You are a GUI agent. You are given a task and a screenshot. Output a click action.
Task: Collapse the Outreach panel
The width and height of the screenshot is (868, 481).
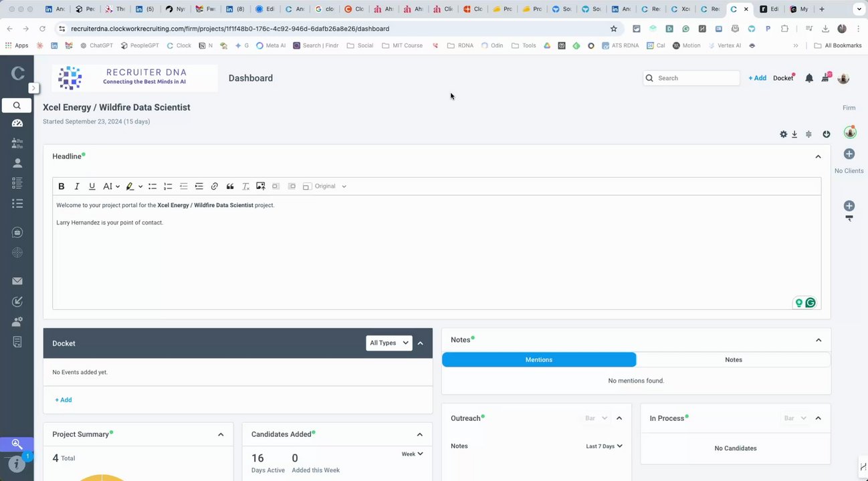pos(619,418)
